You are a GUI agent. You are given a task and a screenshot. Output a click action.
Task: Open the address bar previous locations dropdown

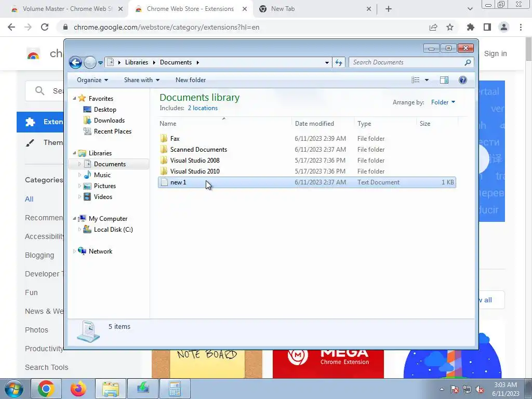coord(327,62)
